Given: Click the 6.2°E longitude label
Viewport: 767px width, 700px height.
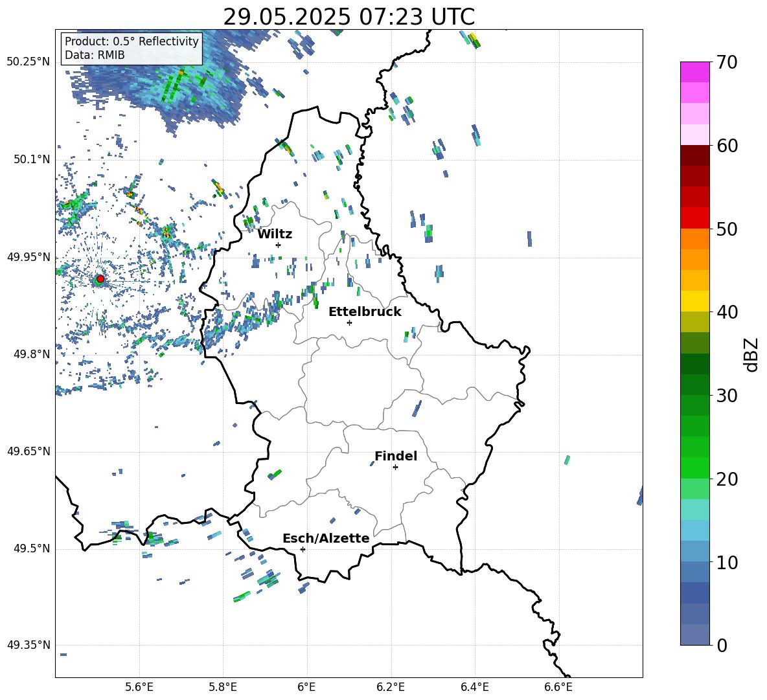Looking at the screenshot, I should [391, 687].
